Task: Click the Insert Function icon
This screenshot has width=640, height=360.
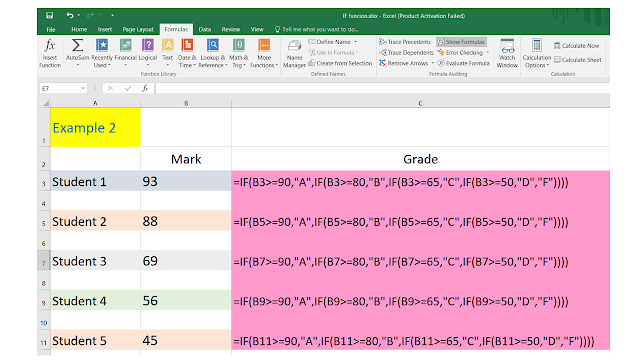Action: click(50, 53)
